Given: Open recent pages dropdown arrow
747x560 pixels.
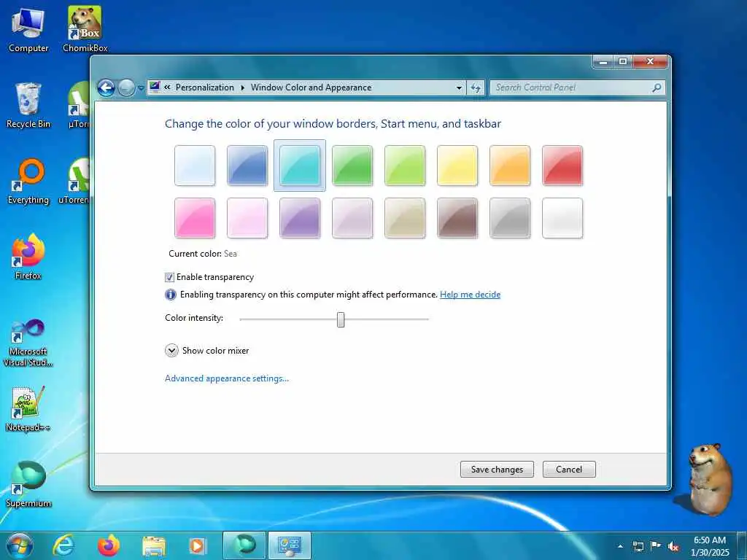Looking at the screenshot, I should [x=141, y=88].
